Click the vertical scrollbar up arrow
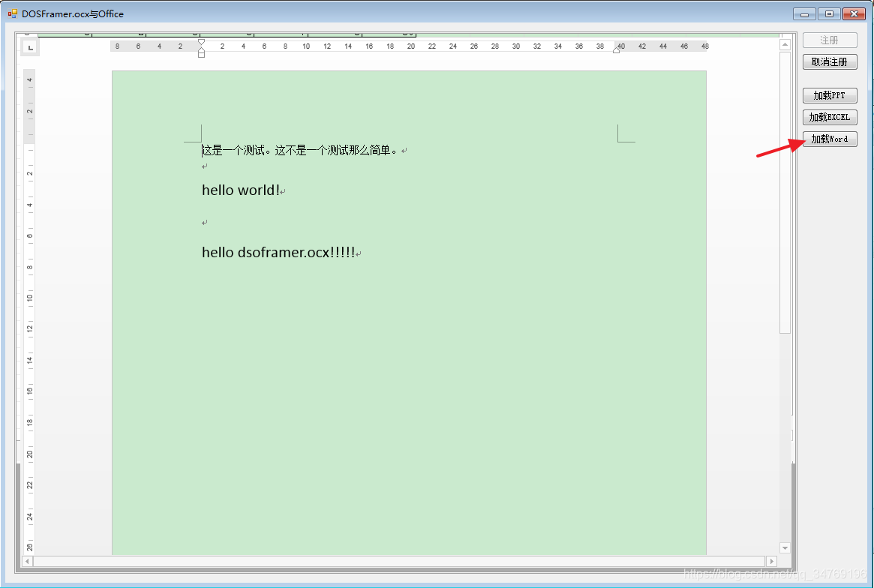 click(x=785, y=44)
